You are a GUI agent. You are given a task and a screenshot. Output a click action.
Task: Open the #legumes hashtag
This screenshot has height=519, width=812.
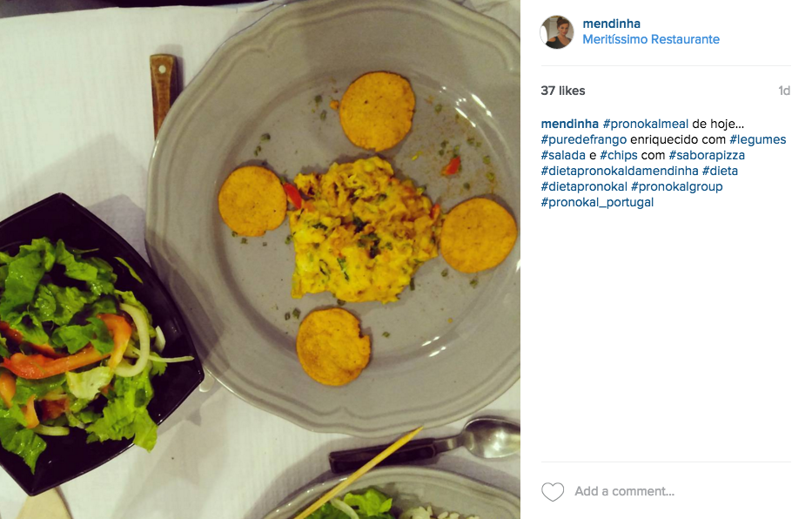[758, 139]
